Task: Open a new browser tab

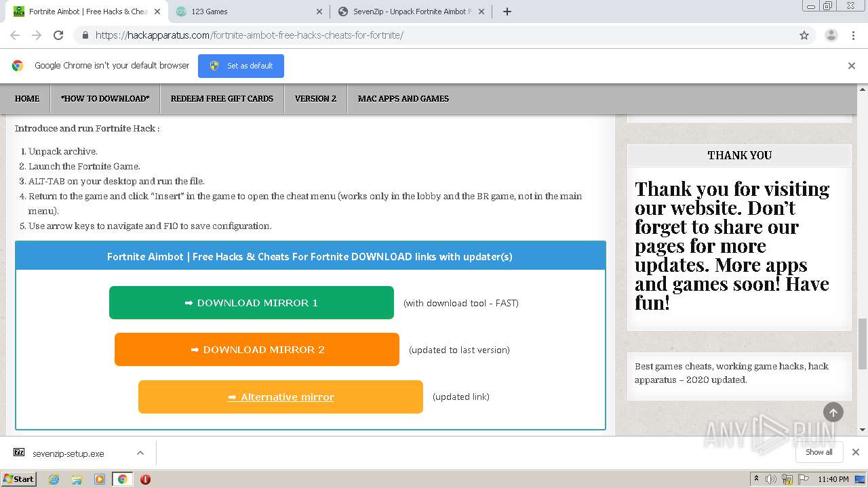Action: [507, 12]
